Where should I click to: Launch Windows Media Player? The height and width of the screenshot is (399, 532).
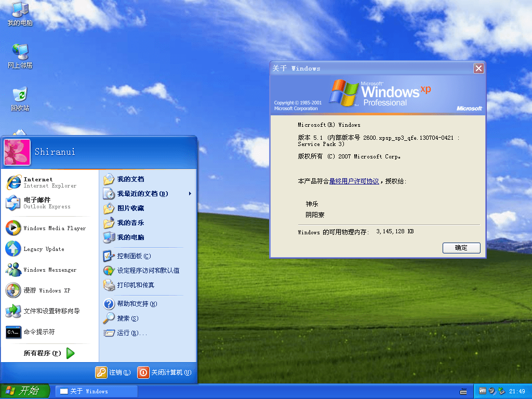(49, 228)
